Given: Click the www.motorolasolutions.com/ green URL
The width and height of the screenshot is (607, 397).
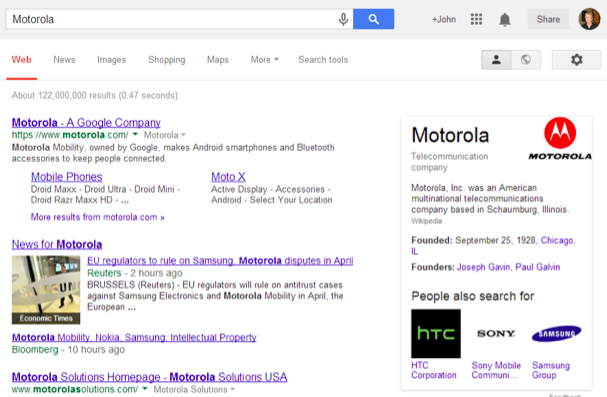Looking at the screenshot, I should point(74,389).
